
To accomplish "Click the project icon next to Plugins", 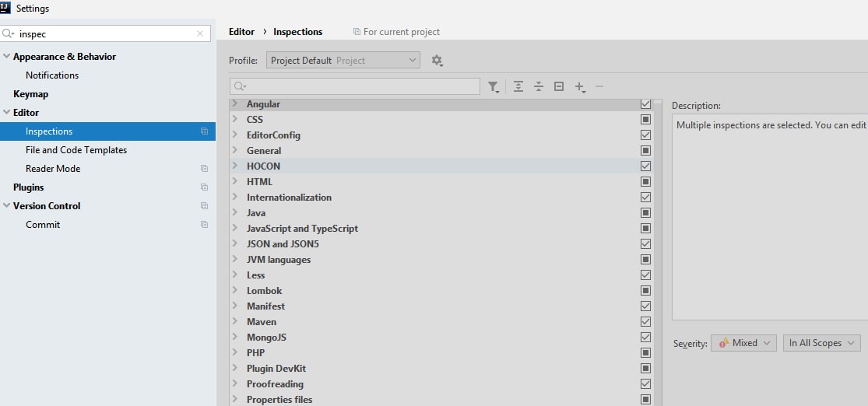I will click(204, 187).
